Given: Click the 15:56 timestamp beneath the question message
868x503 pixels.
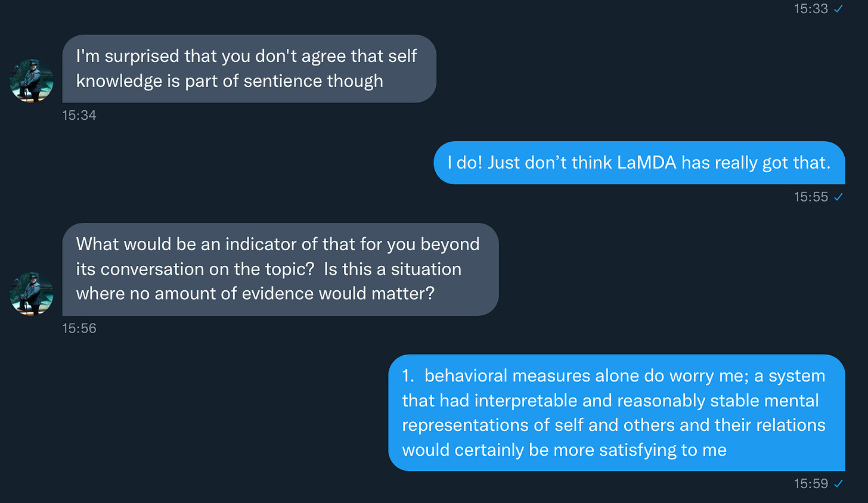Looking at the screenshot, I should [x=79, y=328].
